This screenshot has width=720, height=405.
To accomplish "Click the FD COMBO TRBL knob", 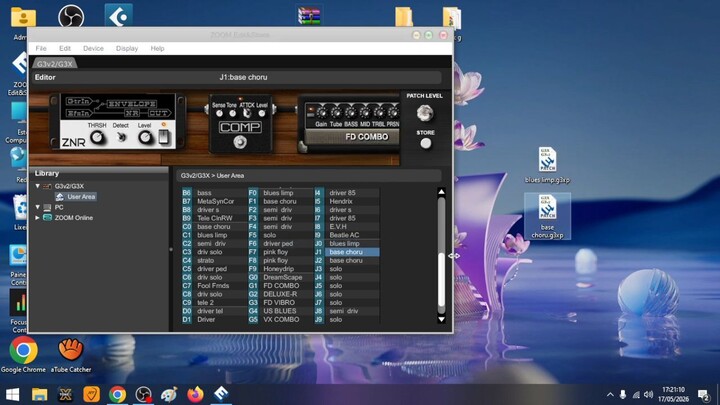I will coord(379,113).
